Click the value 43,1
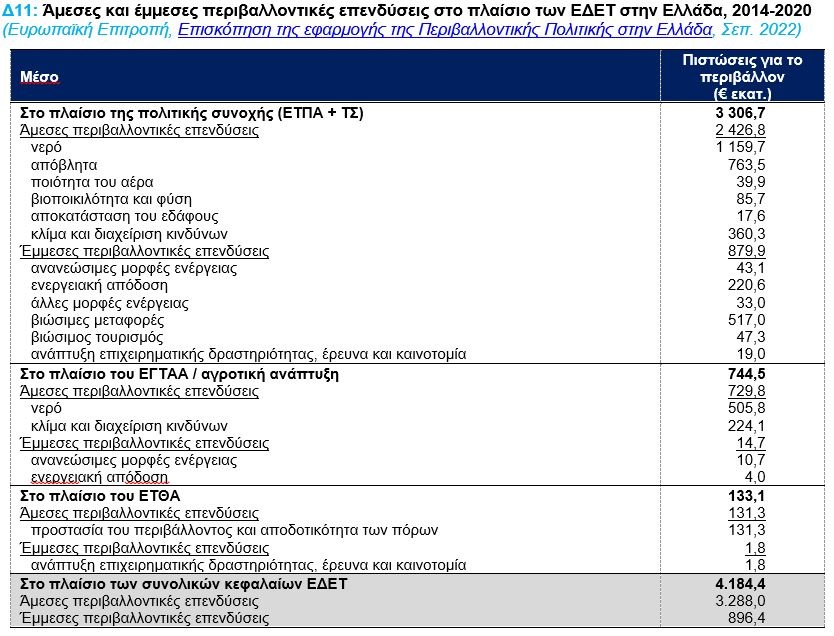Viewport: 834px width, 636px height. tap(751, 268)
